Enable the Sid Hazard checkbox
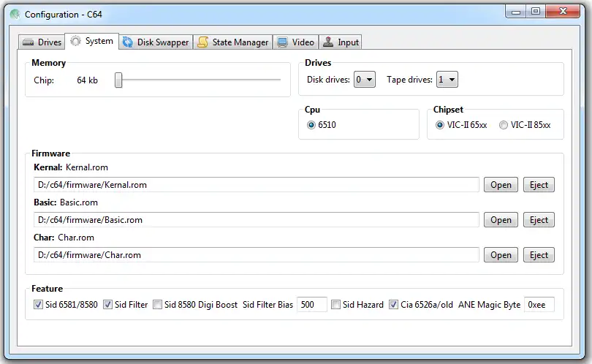This screenshot has width=592, height=364. coord(335,304)
